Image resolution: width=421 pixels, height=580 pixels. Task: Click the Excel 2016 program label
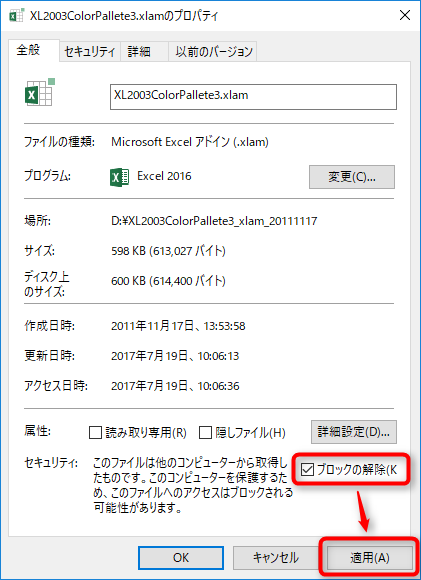tap(164, 176)
